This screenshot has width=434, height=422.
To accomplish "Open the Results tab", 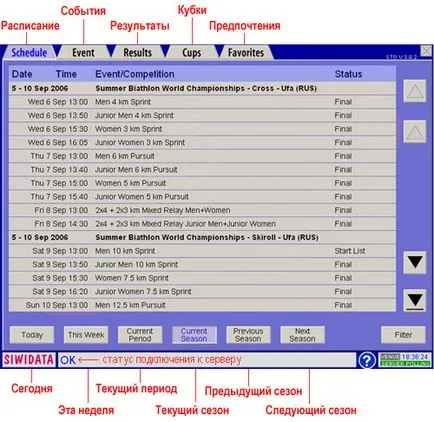I will pyautogui.click(x=137, y=52).
